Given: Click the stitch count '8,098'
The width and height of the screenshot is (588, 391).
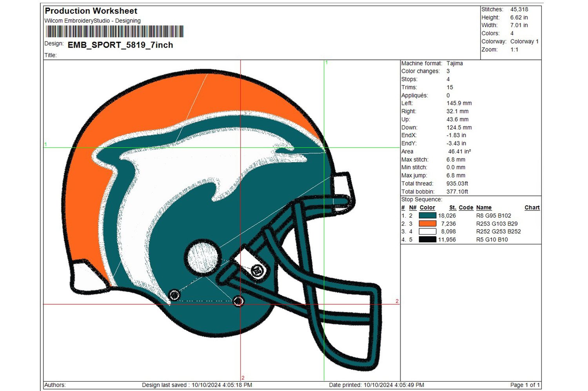Looking at the screenshot, I should [x=448, y=232].
